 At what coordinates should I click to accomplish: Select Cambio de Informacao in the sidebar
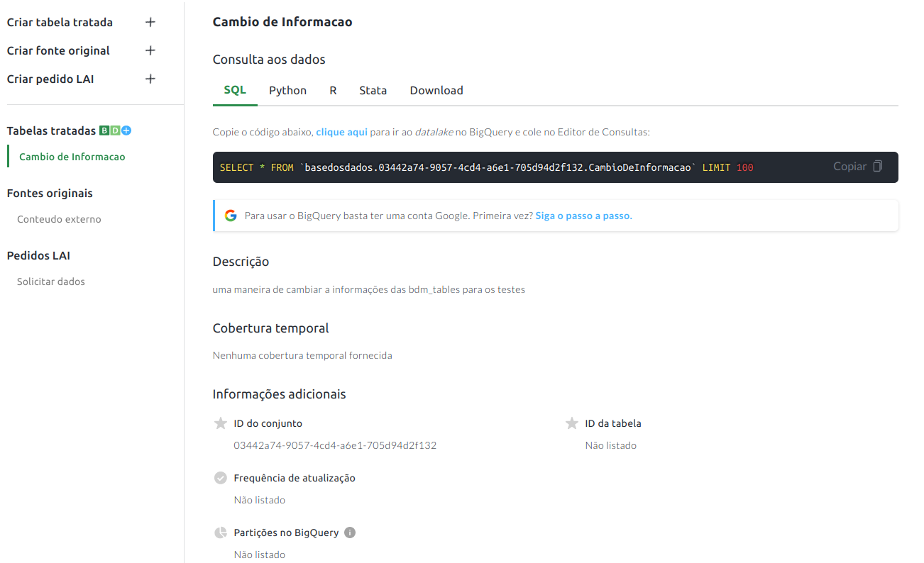point(72,157)
